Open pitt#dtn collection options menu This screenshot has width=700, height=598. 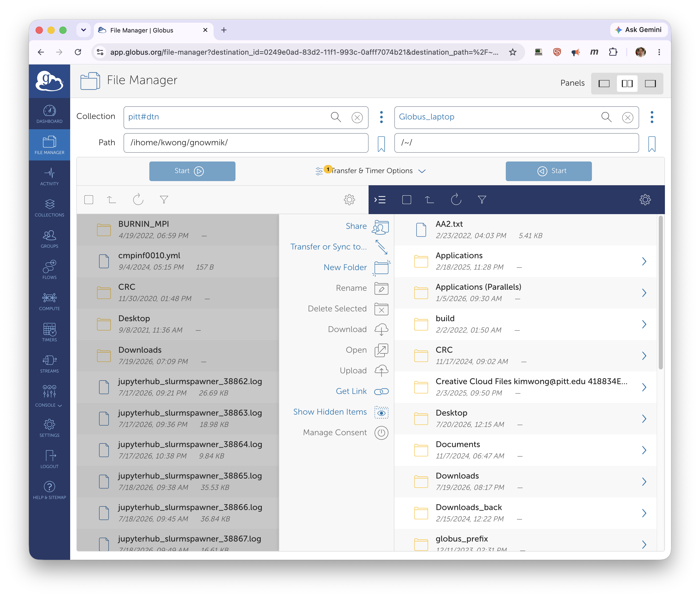pos(381,117)
